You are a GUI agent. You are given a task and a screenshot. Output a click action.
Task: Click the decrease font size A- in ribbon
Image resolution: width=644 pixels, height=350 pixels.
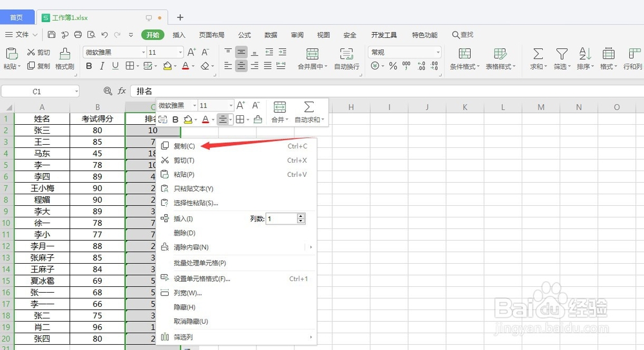[205, 52]
